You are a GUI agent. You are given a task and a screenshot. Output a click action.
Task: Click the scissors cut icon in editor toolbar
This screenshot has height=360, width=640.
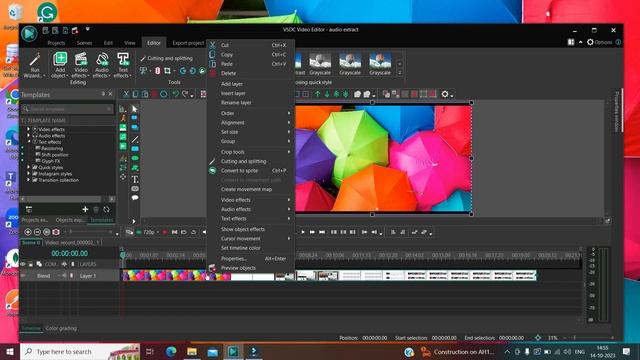click(x=126, y=94)
